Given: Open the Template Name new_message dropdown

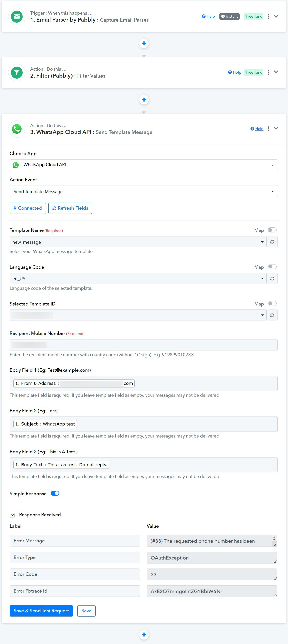Looking at the screenshot, I should click(x=138, y=242).
